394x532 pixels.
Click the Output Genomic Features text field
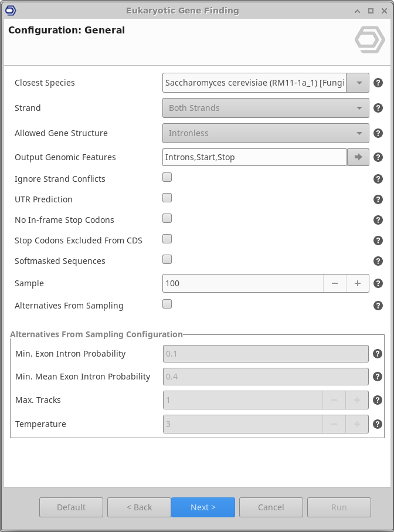[x=254, y=157]
